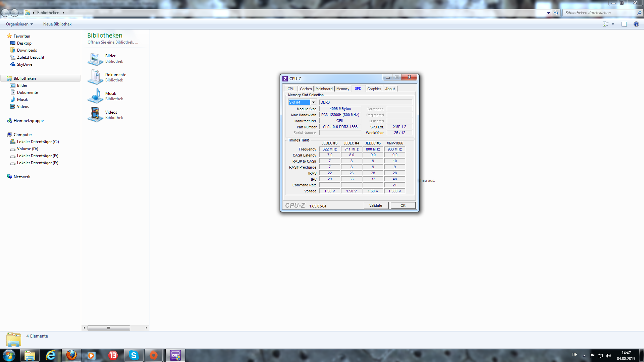Viewport: 644px width, 362px height.
Task: Click the Module Size value 4096 MBytes
Action: tap(340, 109)
